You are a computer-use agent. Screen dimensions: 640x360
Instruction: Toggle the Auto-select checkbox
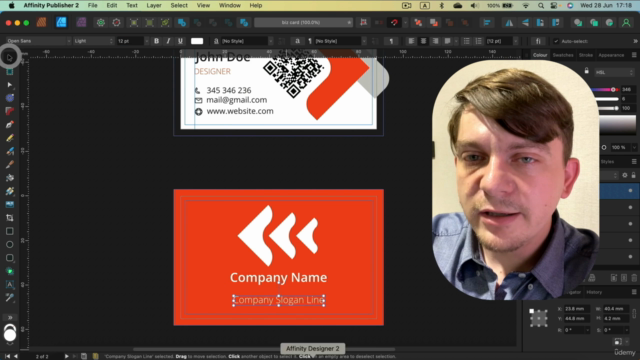556,41
